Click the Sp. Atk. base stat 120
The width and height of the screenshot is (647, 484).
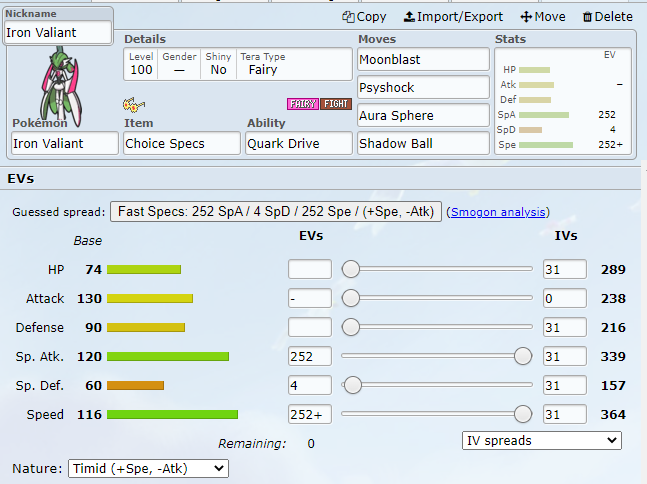point(90,357)
